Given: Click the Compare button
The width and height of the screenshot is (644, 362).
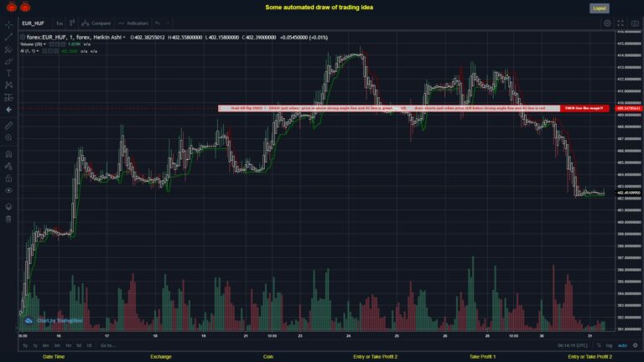Looking at the screenshot, I should 96,23.
